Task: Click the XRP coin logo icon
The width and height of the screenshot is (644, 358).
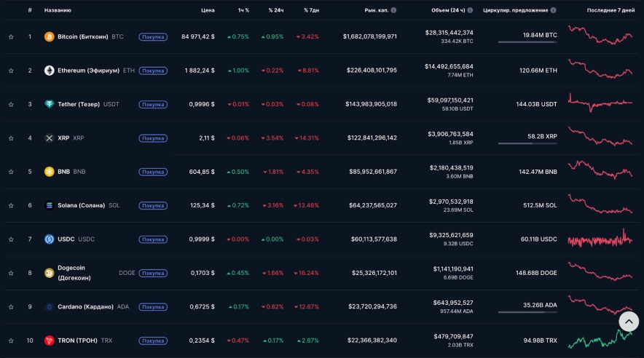Action: 50,138
